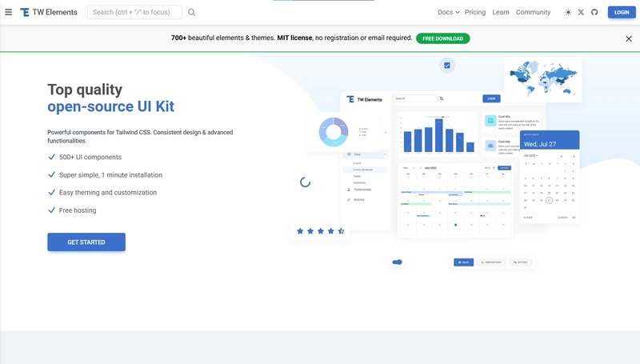
Task: Click the search magnifier icon
Action: (x=191, y=12)
